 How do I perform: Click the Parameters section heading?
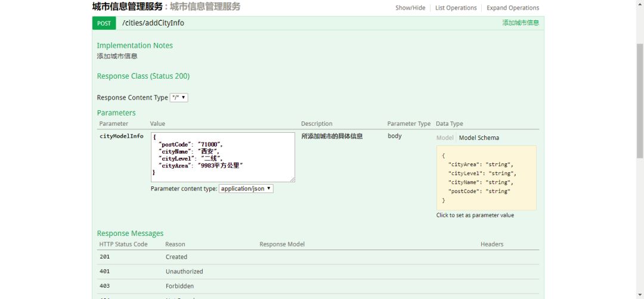(116, 113)
